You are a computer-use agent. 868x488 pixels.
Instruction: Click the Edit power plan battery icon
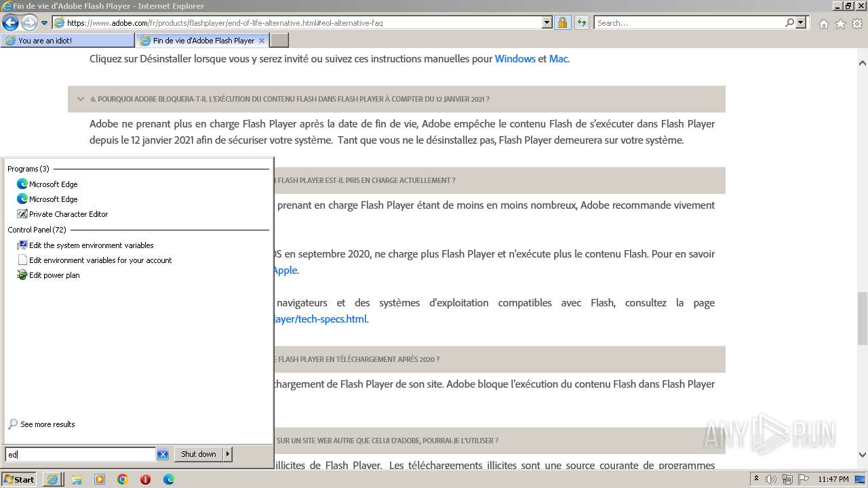[x=22, y=275]
